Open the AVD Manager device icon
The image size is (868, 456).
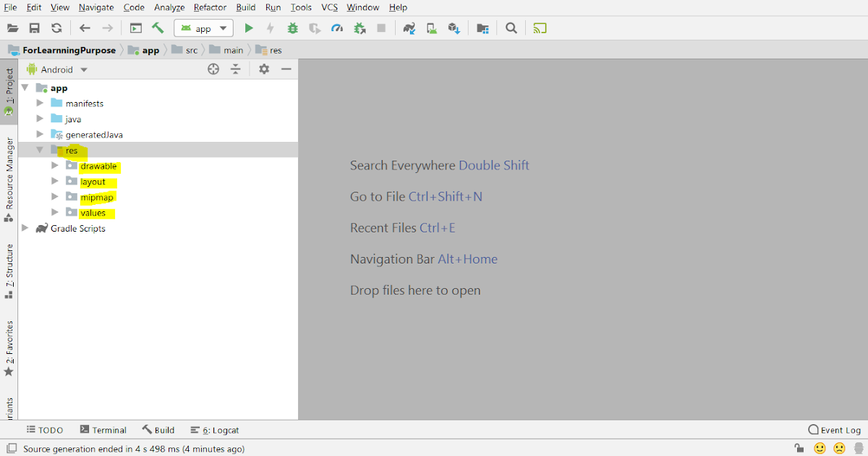pos(431,28)
